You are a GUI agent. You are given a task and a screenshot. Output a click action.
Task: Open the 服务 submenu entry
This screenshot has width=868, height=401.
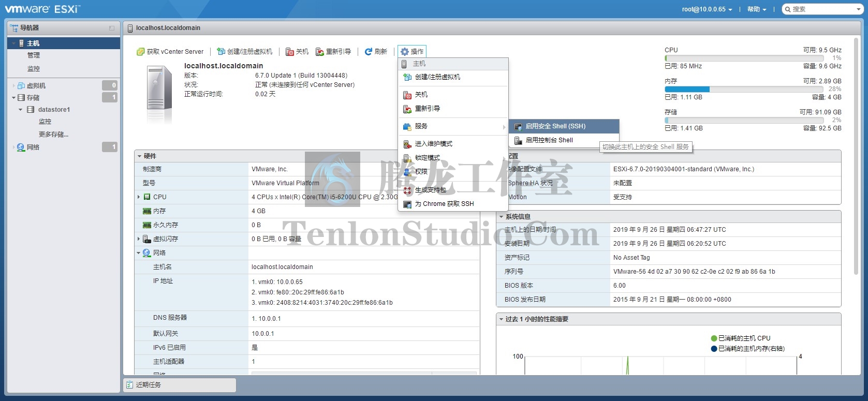coord(453,126)
